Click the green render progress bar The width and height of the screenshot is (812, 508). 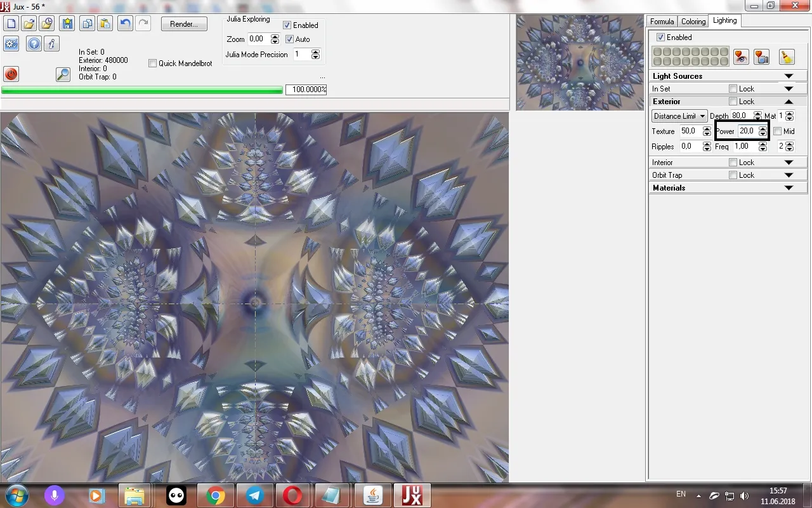[x=142, y=90]
